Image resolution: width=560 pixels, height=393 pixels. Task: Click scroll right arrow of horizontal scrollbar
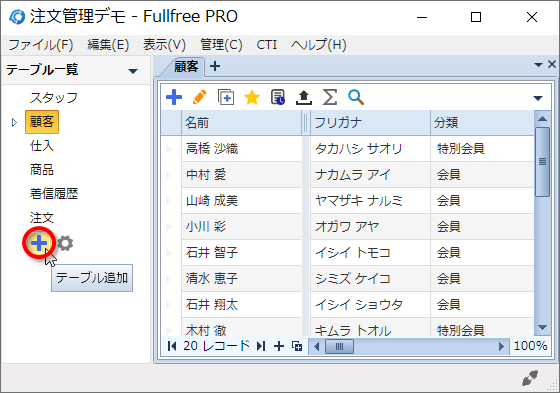tap(501, 346)
